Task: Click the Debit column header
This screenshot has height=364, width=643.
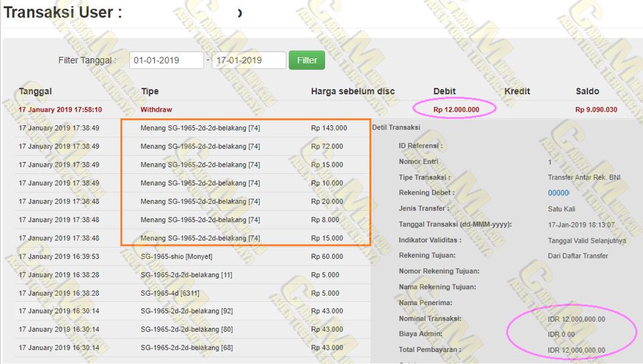Action: tap(444, 91)
